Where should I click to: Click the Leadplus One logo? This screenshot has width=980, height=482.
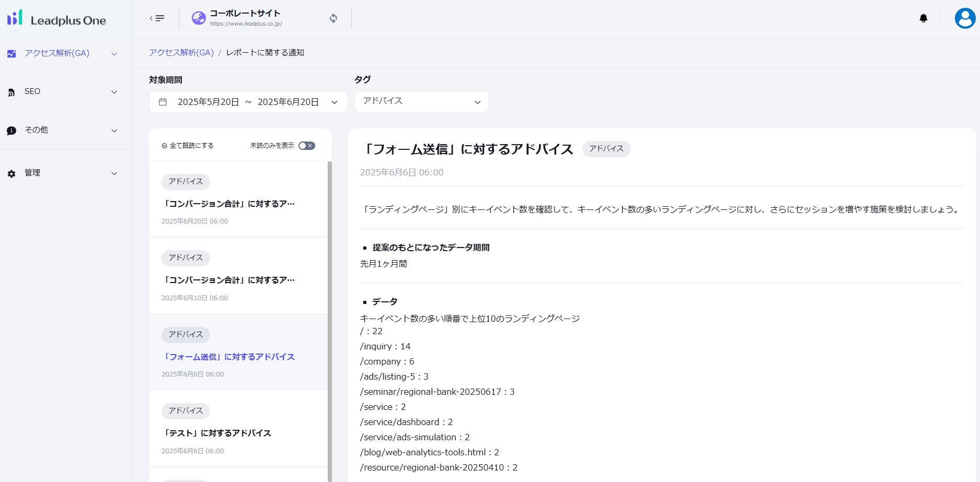56,19
